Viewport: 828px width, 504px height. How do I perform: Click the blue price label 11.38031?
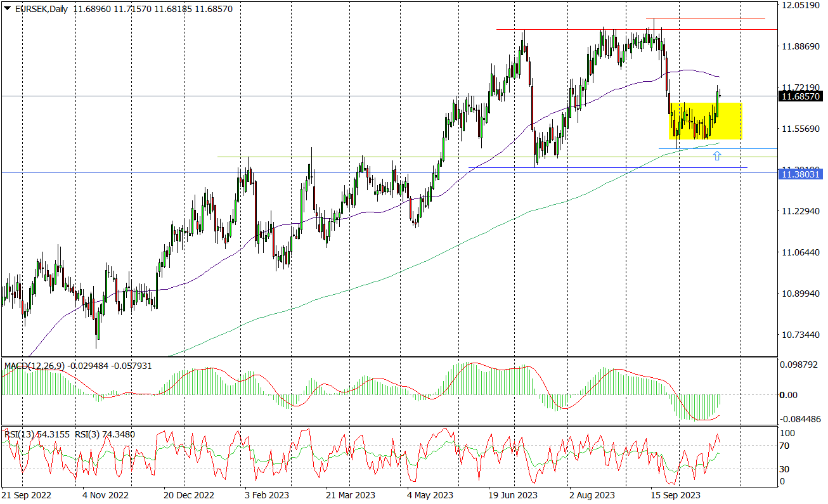pos(799,173)
